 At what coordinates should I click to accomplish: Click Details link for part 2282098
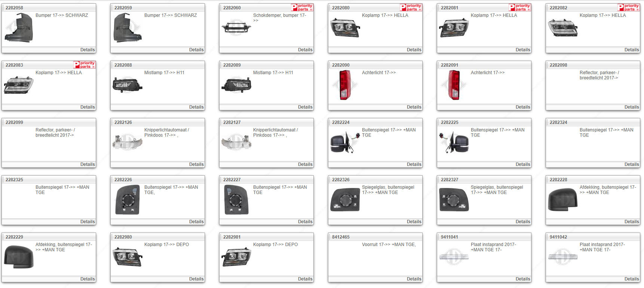tap(631, 107)
